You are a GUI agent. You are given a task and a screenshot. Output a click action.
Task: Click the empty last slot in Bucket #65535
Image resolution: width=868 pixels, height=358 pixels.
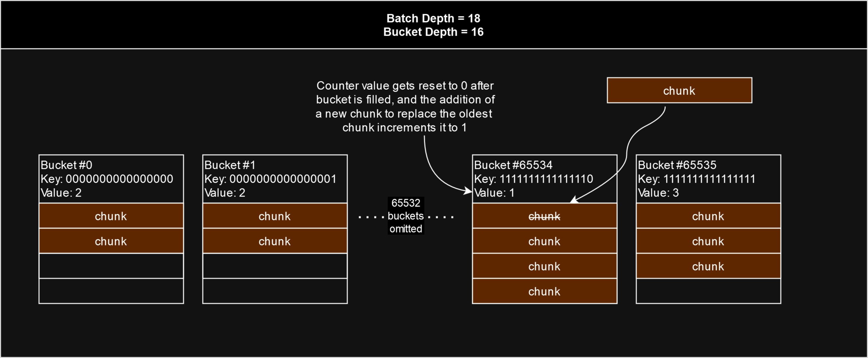click(708, 291)
